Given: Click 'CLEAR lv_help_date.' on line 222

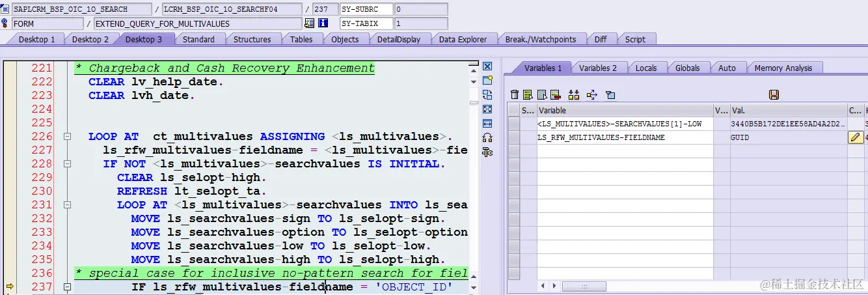Looking at the screenshot, I should [156, 82].
